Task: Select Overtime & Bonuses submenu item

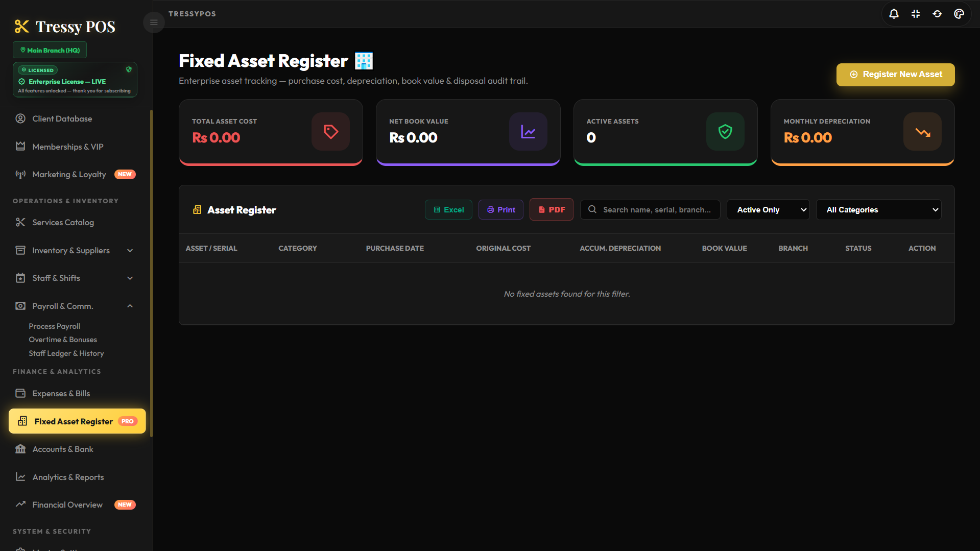Action: 63,340
